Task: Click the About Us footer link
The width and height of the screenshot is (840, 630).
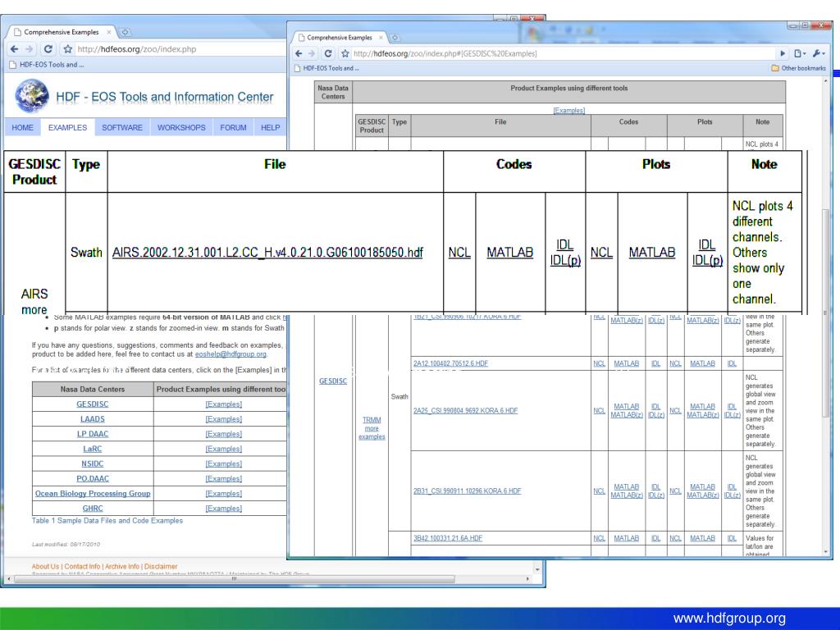Action: 45,566
